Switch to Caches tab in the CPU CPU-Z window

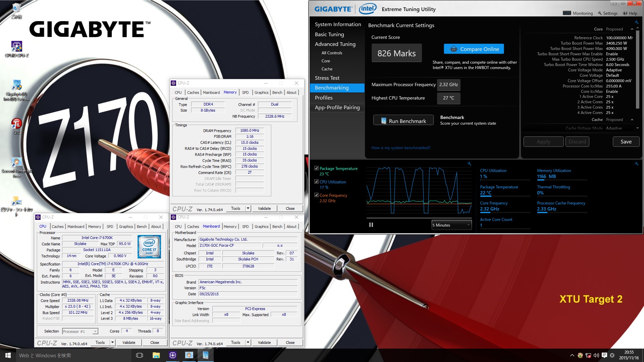point(58,227)
